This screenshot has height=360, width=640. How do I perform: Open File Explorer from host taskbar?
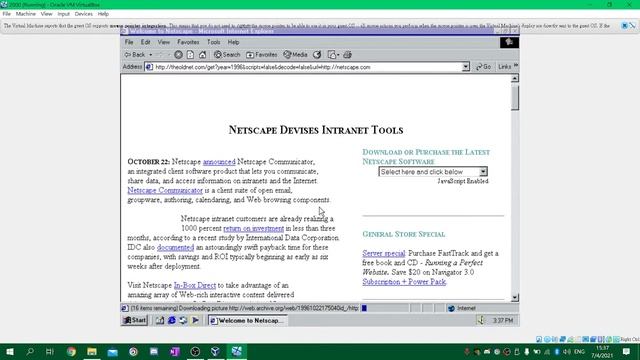pos(92,352)
